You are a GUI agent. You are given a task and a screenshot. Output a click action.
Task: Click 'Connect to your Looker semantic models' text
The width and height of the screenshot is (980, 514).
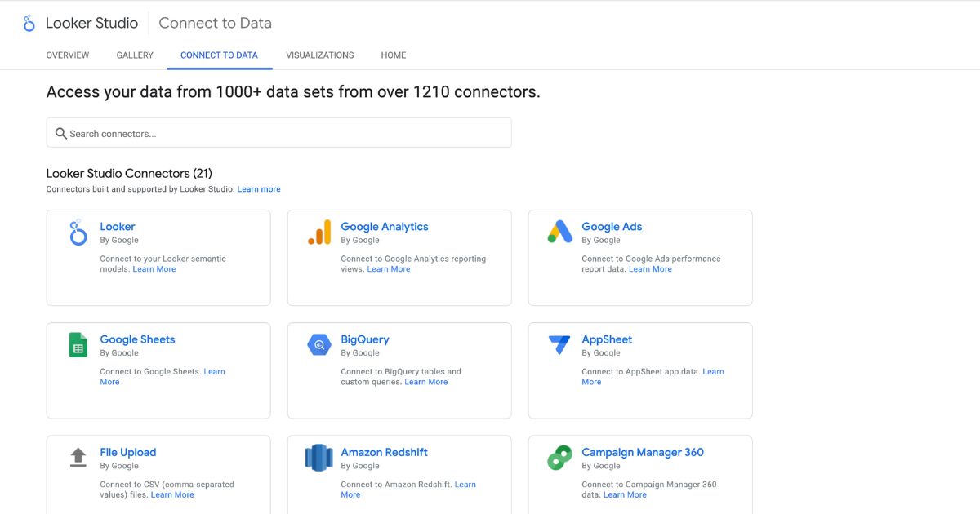[x=163, y=264]
